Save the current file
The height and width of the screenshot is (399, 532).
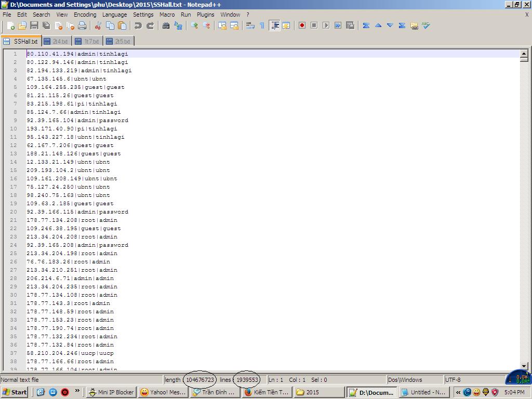point(34,26)
